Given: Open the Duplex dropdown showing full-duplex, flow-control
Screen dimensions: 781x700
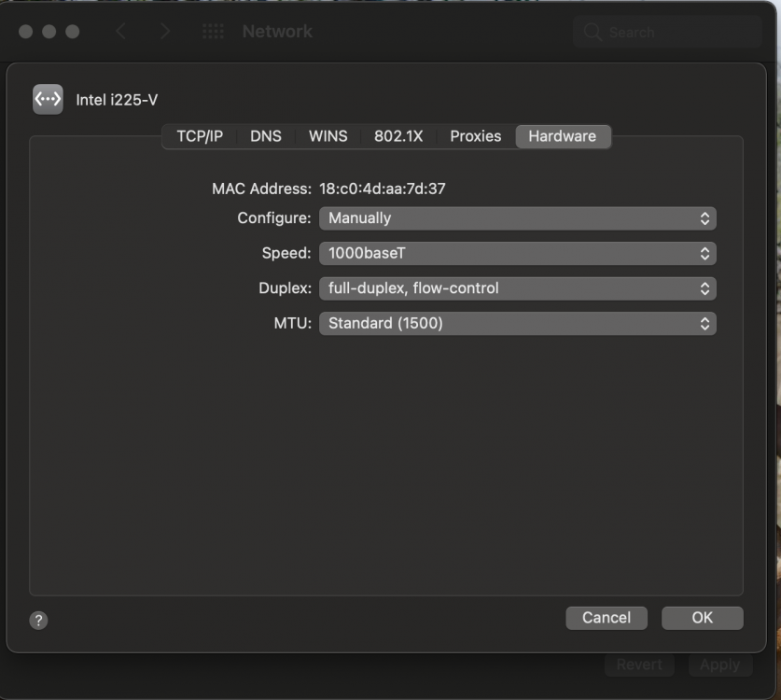Looking at the screenshot, I should 518,288.
